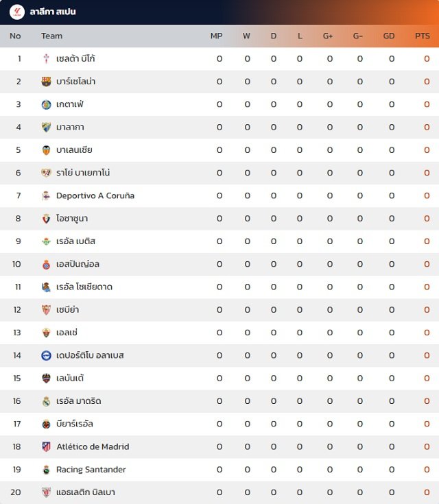
Task: Click the Valencia bat crest icon
Action: point(47,150)
